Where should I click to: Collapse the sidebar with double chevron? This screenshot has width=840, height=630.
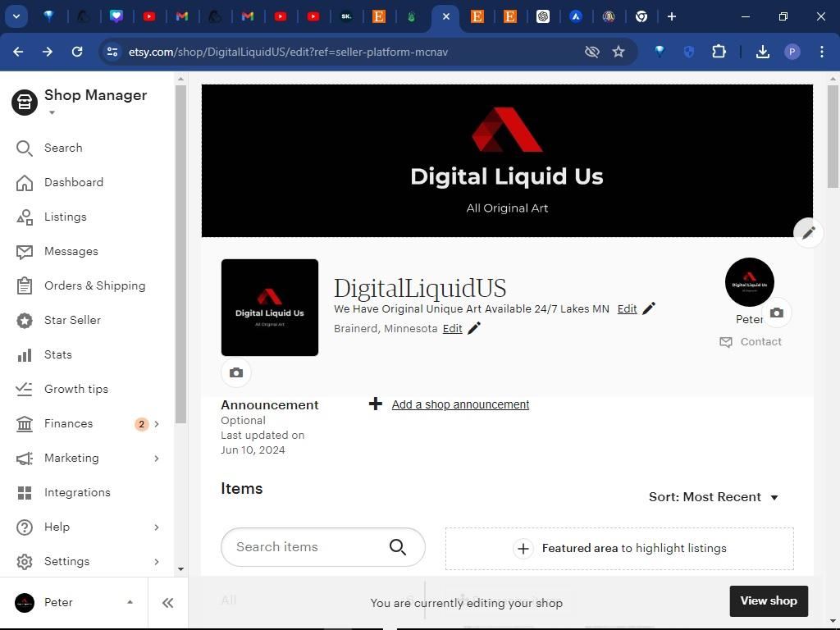coord(167,603)
